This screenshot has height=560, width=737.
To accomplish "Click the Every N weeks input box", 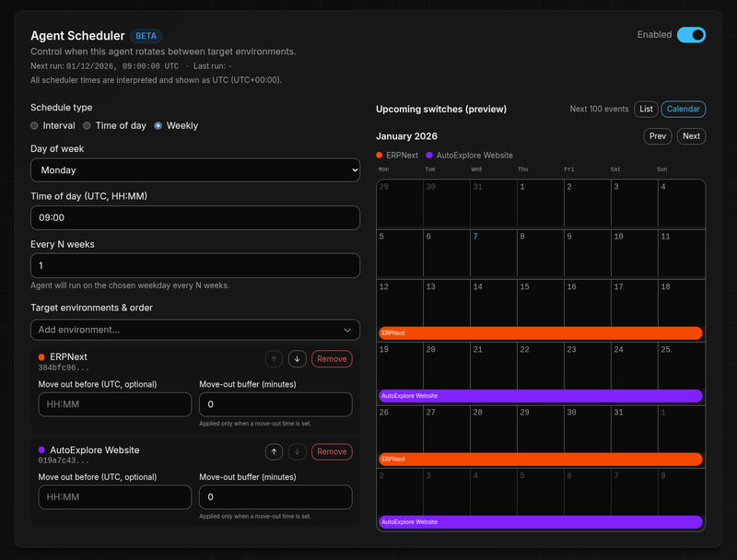I will (x=195, y=265).
